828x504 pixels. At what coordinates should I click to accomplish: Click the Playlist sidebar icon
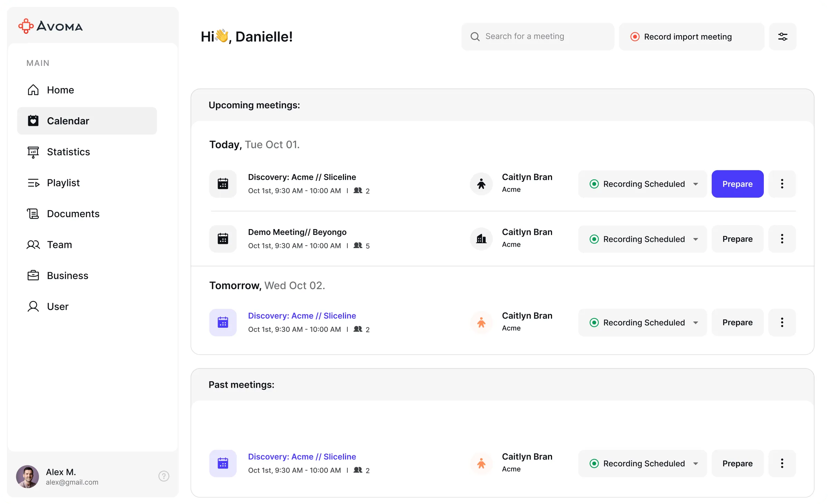click(x=34, y=183)
